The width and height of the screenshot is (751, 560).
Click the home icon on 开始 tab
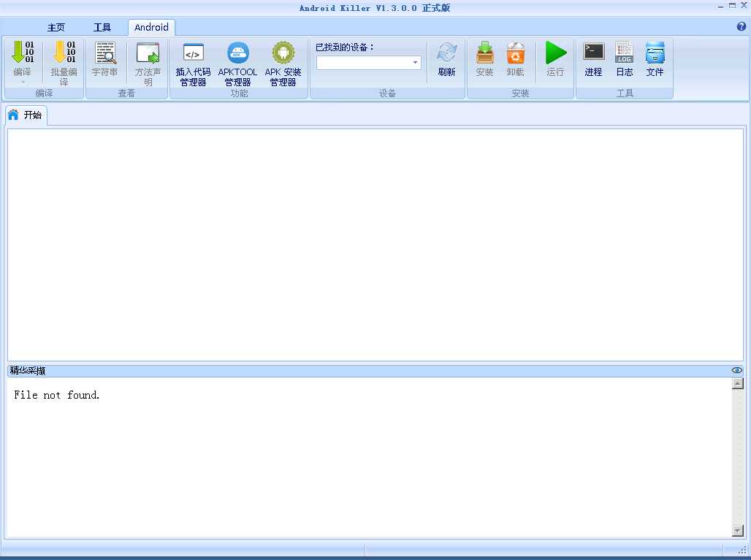point(13,115)
